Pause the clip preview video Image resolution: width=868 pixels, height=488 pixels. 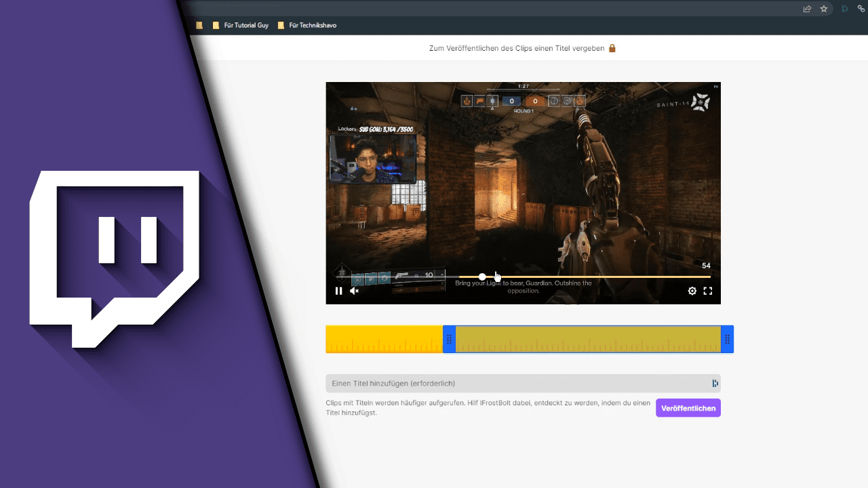(339, 291)
